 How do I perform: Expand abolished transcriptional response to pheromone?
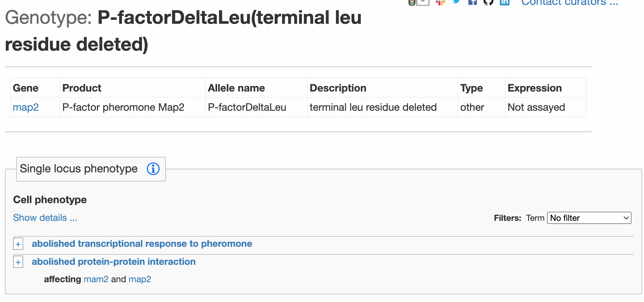18,244
